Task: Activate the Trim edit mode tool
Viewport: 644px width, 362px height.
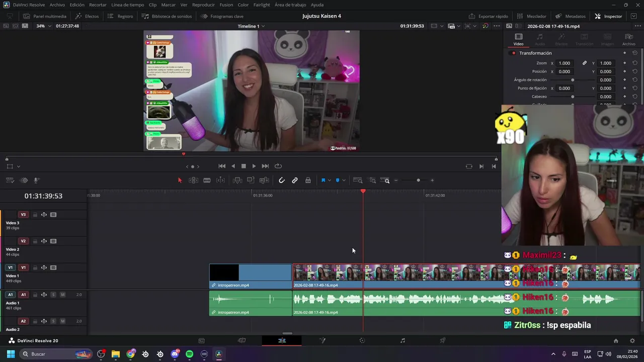Action: [x=193, y=180]
